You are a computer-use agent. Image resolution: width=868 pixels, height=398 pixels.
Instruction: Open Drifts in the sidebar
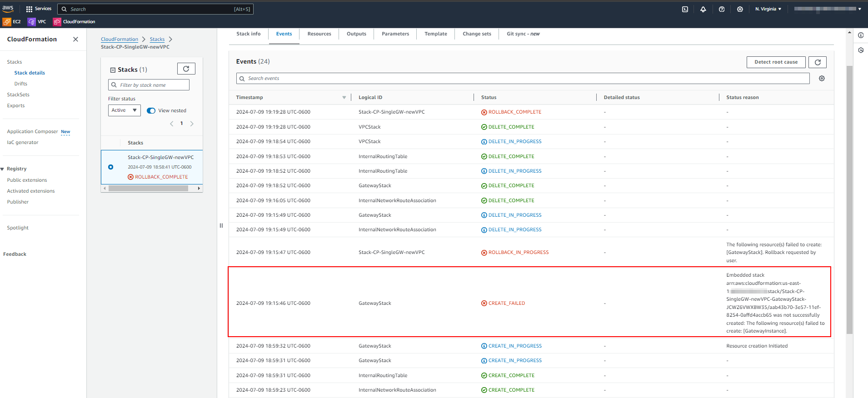(21, 84)
